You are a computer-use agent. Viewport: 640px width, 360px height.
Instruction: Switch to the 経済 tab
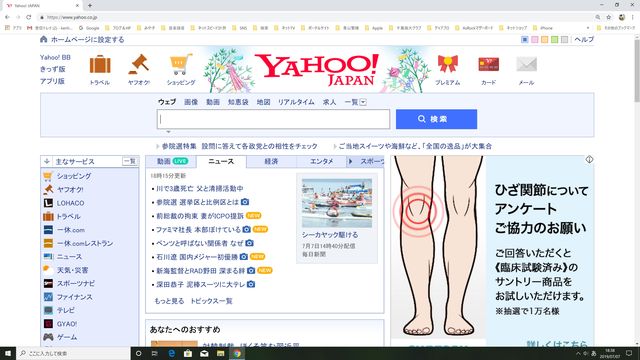[271, 162]
